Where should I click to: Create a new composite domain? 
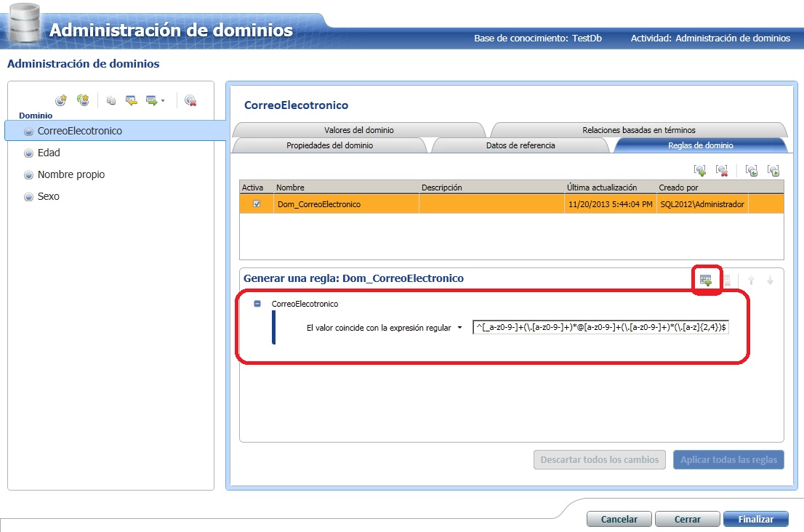84,100
